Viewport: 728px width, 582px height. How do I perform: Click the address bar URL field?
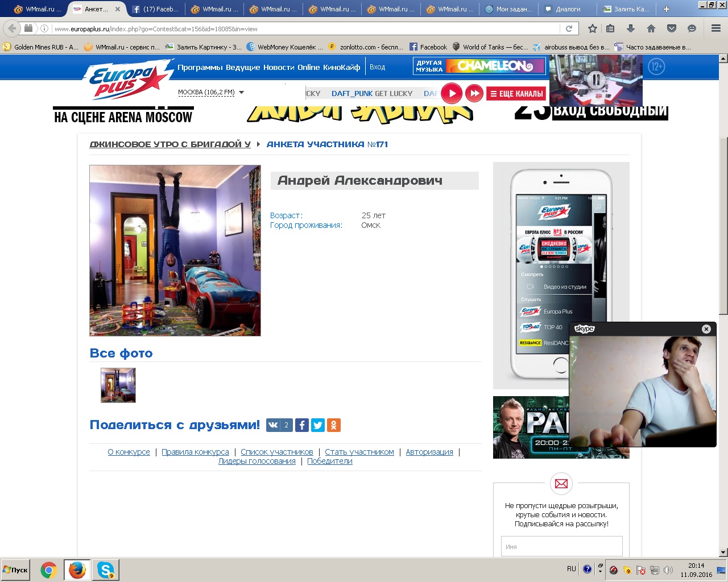pyautogui.click(x=307, y=28)
